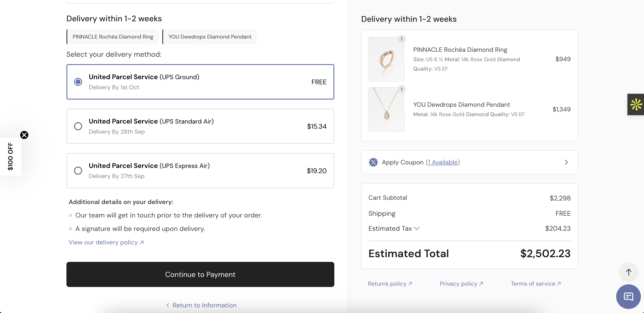Click the delivery policy external-link arrow
This screenshot has width=644, height=313.
(142, 243)
